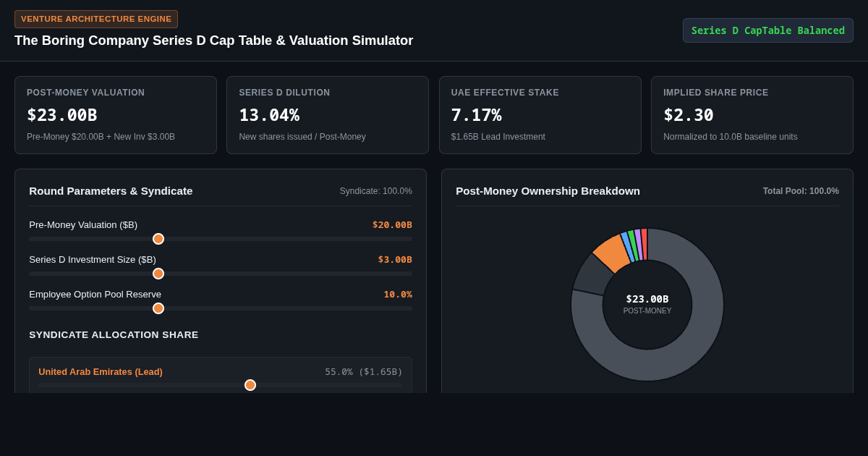This screenshot has width=868, height=456.
Task: Click the Venture Architecture Engine badge
Action: click(x=96, y=19)
